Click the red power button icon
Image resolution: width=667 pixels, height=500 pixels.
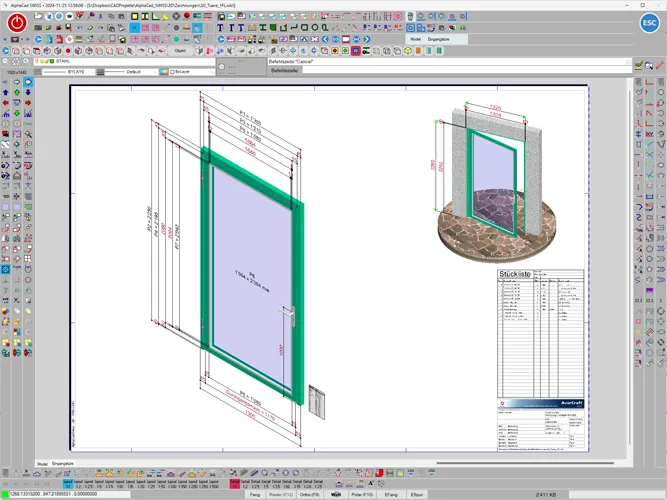(18, 22)
